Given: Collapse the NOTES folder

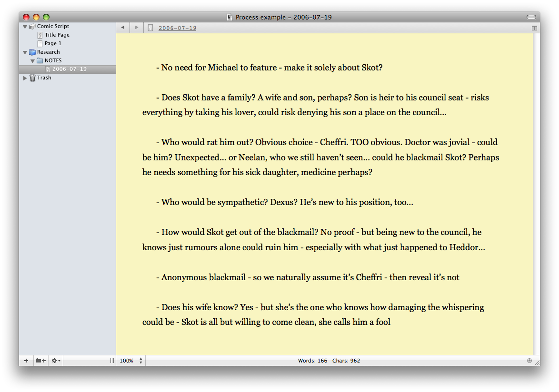Looking at the screenshot, I should [32, 61].
